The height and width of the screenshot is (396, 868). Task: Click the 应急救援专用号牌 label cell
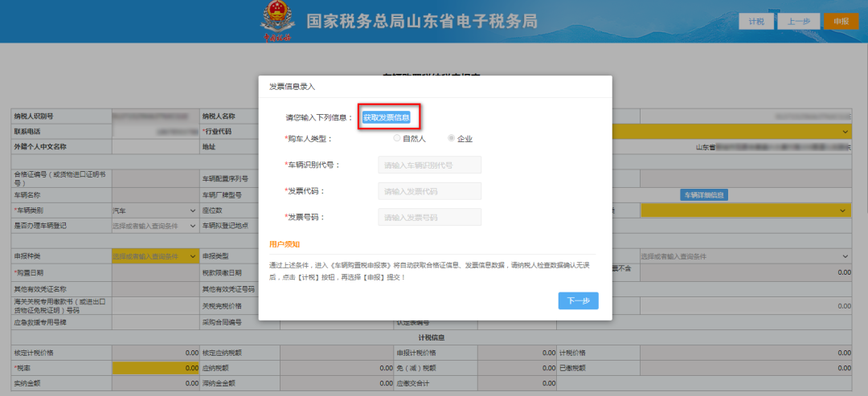61,322
